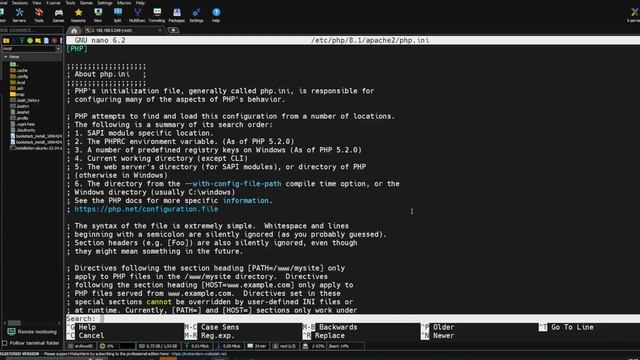
Task: Open the Packages toolbar icon
Action: [x=176, y=15]
